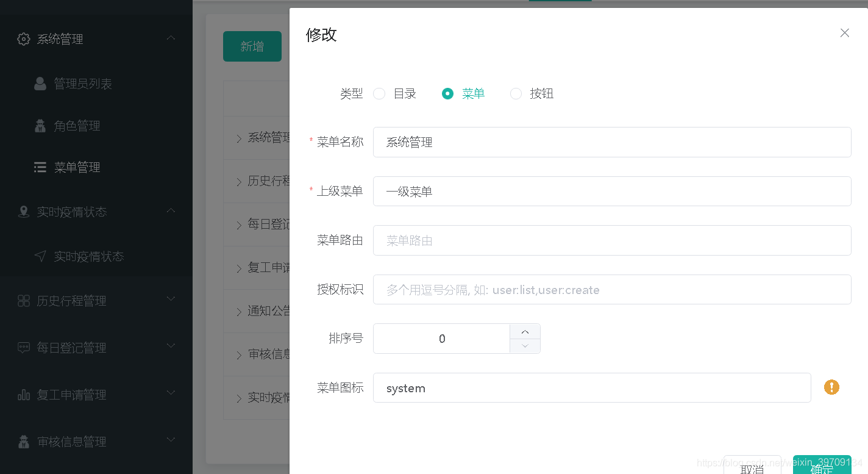Image resolution: width=868 pixels, height=474 pixels.
Task: Click the list icon next to 菜单管理
Action: pos(40,167)
